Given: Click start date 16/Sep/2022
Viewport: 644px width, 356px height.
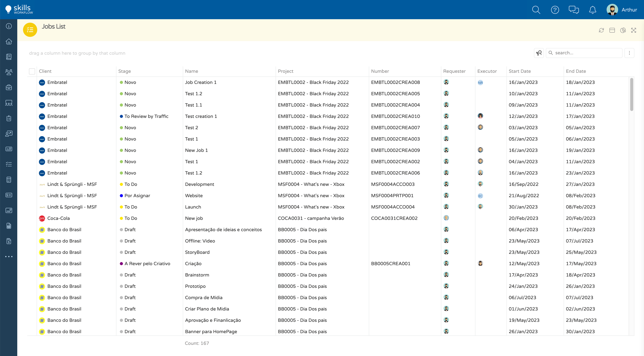Looking at the screenshot, I should (524, 184).
